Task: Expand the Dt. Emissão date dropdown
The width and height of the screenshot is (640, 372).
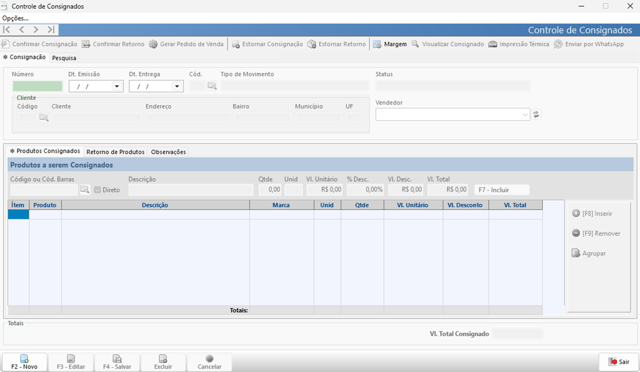Action: click(x=117, y=86)
